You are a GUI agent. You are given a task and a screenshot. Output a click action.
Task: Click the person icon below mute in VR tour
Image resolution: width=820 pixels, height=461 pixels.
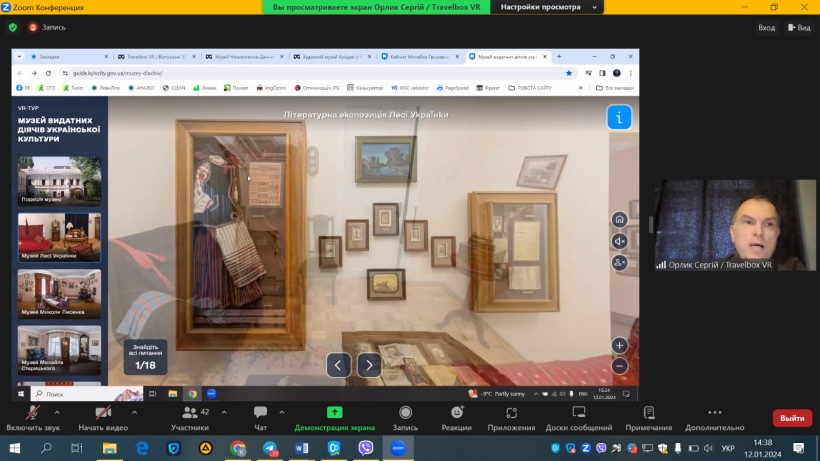(x=619, y=262)
